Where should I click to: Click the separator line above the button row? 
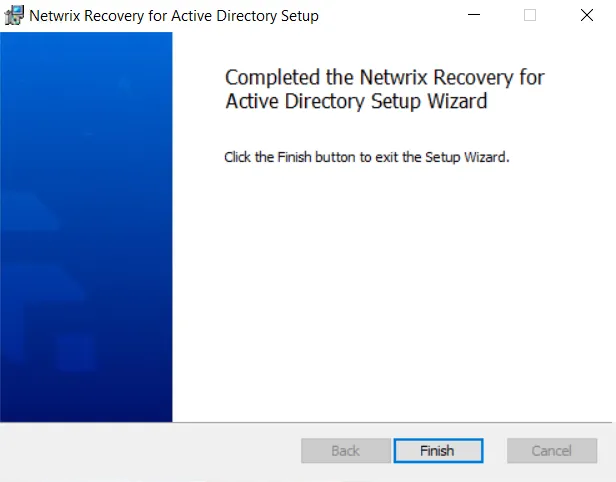[306, 423]
